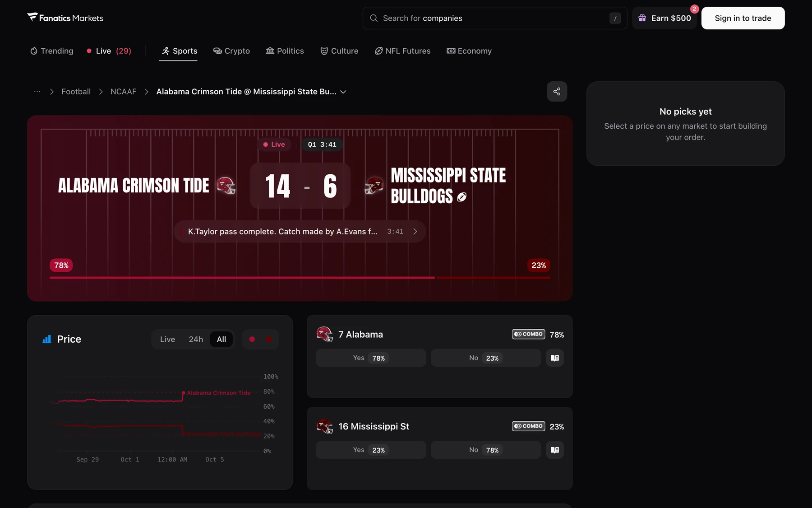Click the helmet icon beside 7 Alabama
Image resolution: width=812 pixels, height=508 pixels.
[324, 335]
